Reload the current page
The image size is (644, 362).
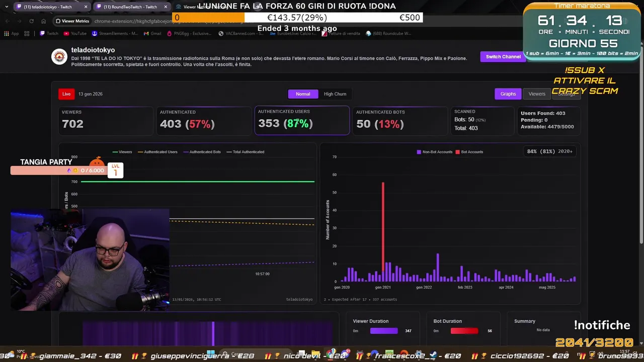[x=31, y=21]
